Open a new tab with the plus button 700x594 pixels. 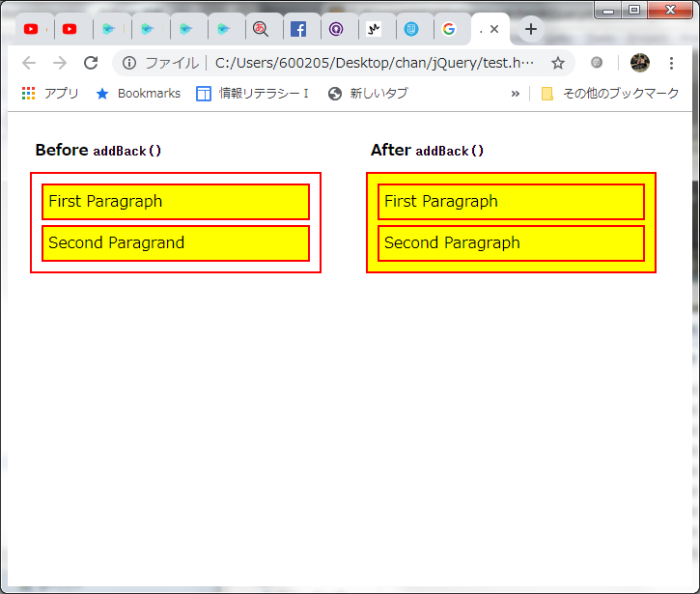coord(530,29)
